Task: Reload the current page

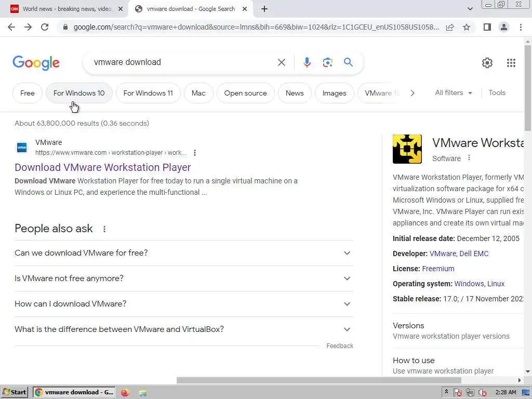Action: (45, 27)
